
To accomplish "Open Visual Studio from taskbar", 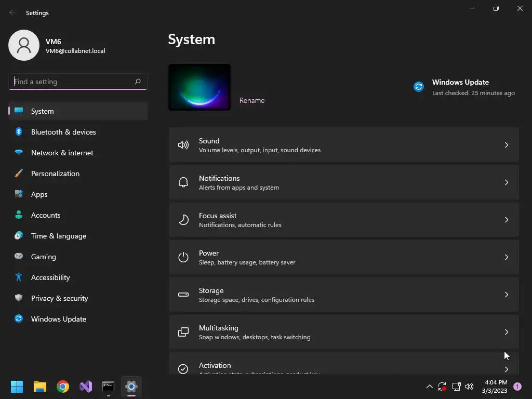I will [x=86, y=387].
